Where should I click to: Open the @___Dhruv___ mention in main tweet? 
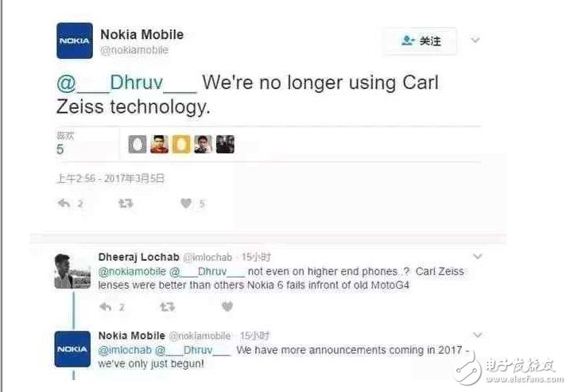point(126,83)
